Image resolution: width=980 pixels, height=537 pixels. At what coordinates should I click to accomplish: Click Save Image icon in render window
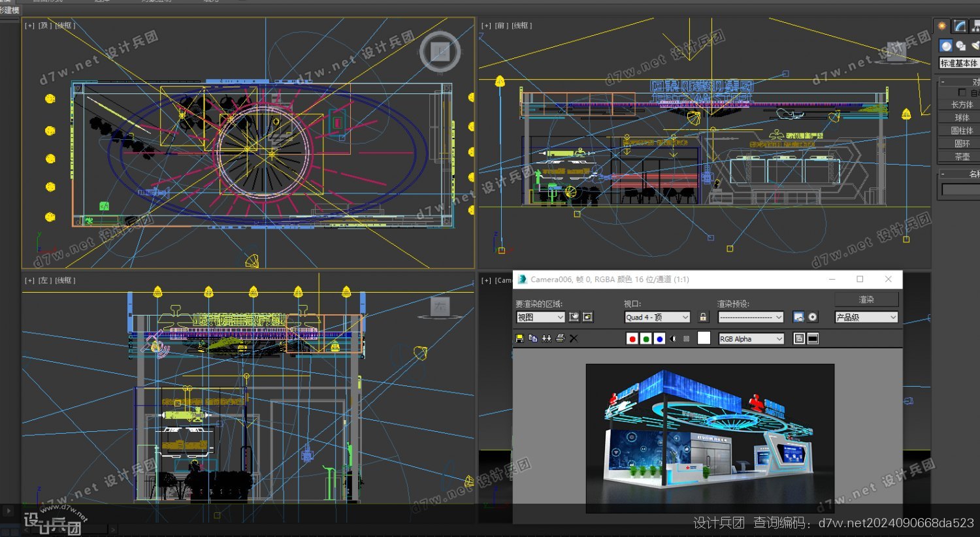point(519,338)
